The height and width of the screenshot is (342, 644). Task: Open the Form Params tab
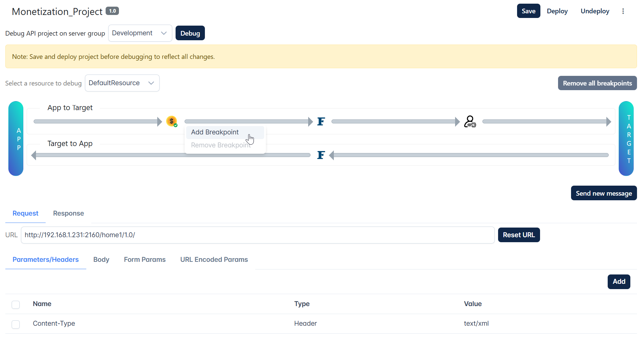[x=145, y=259]
